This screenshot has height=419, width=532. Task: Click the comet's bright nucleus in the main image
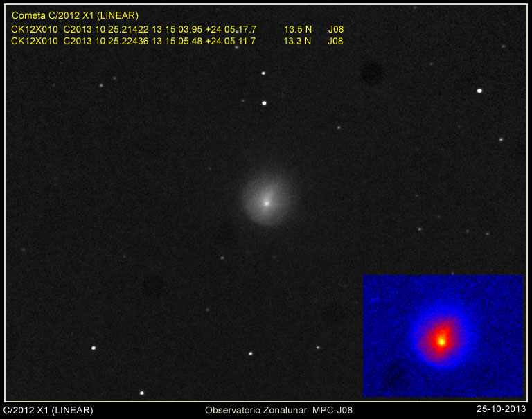tap(266, 203)
